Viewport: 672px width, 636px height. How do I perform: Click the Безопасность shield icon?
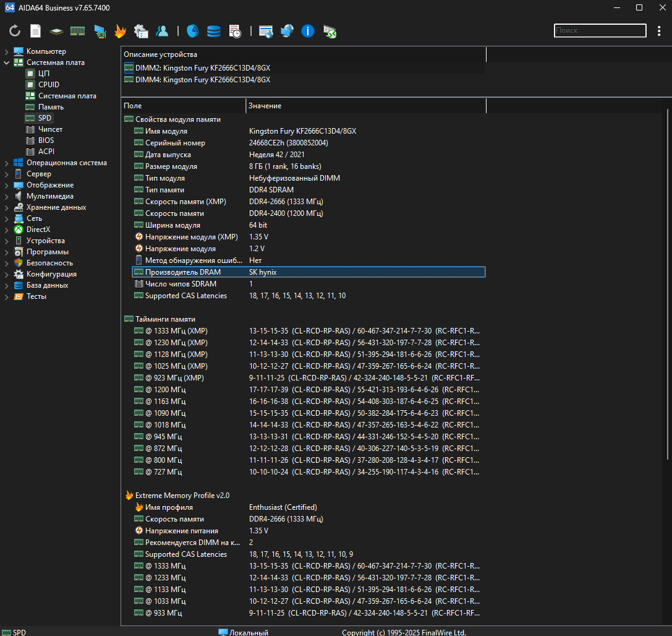click(x=19, y=263)
